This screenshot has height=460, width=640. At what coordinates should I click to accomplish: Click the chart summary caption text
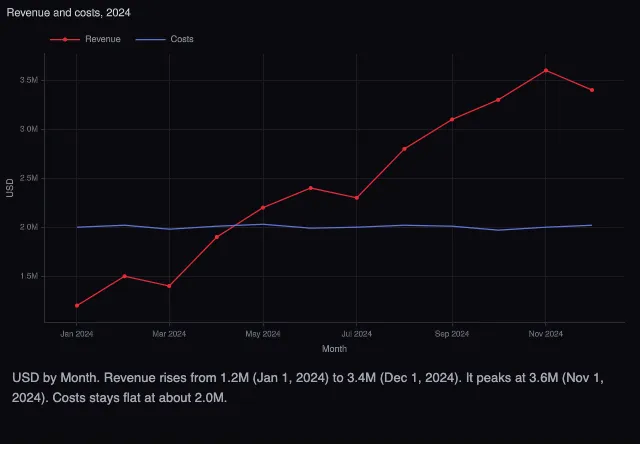308,388
